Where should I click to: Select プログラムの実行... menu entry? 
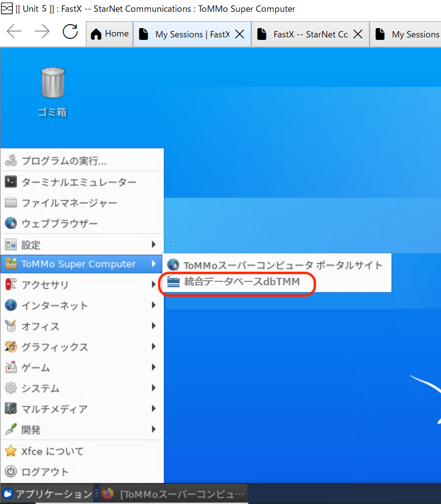pos(82,161)
